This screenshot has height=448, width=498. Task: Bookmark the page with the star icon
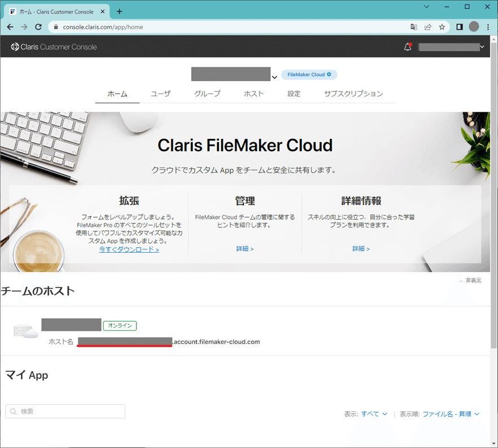point(442,27)
